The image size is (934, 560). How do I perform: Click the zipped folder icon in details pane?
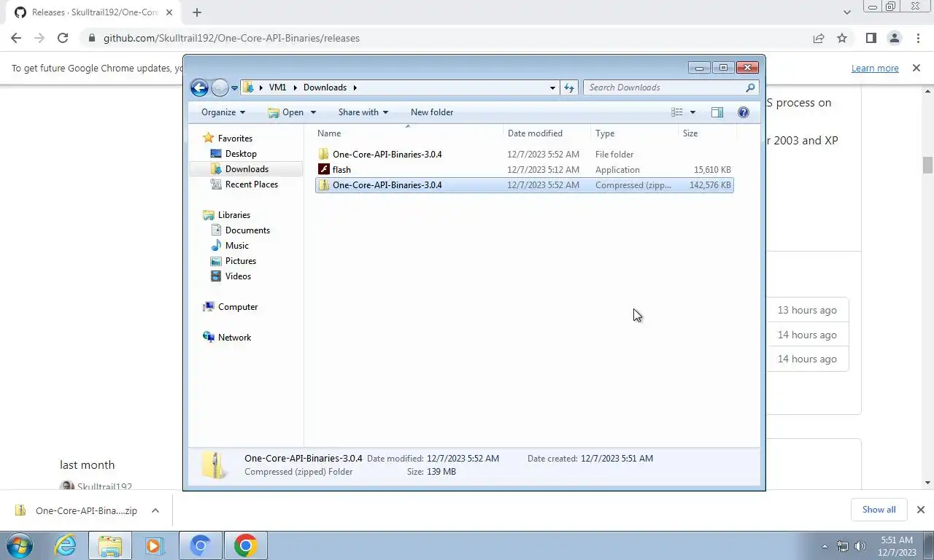click(215, 464)
